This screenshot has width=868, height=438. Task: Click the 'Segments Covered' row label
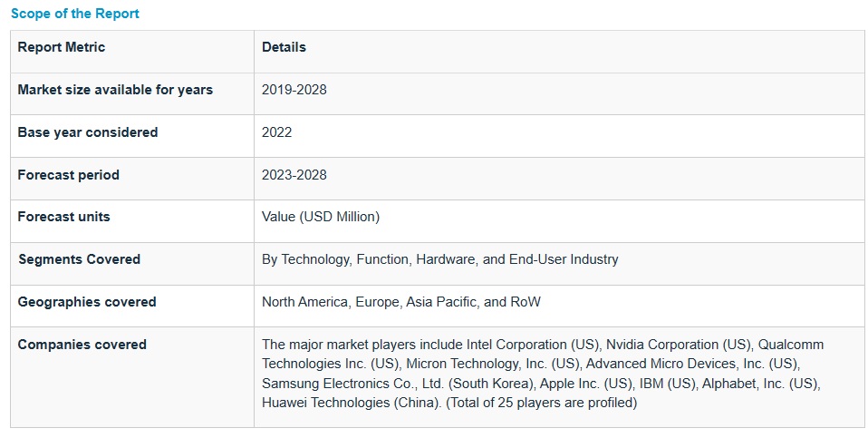[x=80, y=259]
